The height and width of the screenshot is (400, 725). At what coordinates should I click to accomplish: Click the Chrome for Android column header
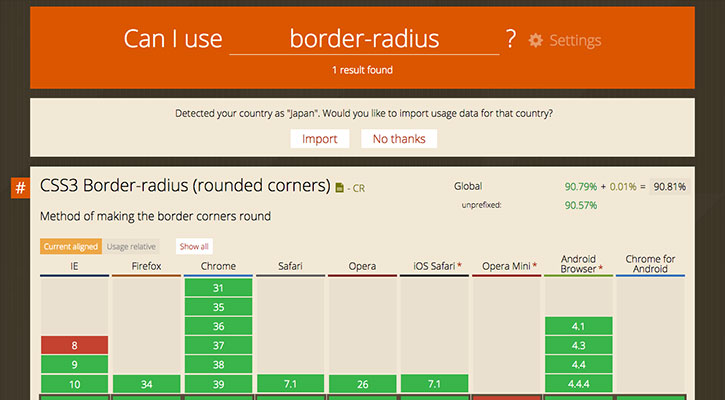tap(650, 264)
